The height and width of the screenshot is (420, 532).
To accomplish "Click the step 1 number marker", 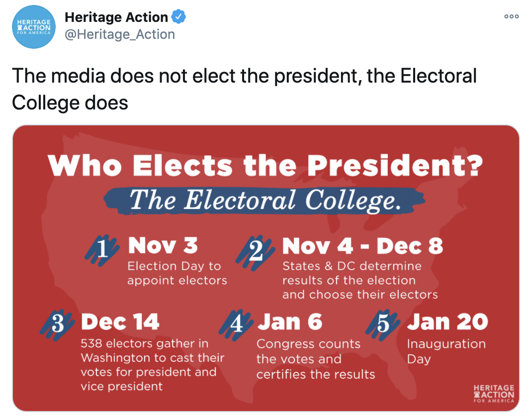I will click(102, 250).
